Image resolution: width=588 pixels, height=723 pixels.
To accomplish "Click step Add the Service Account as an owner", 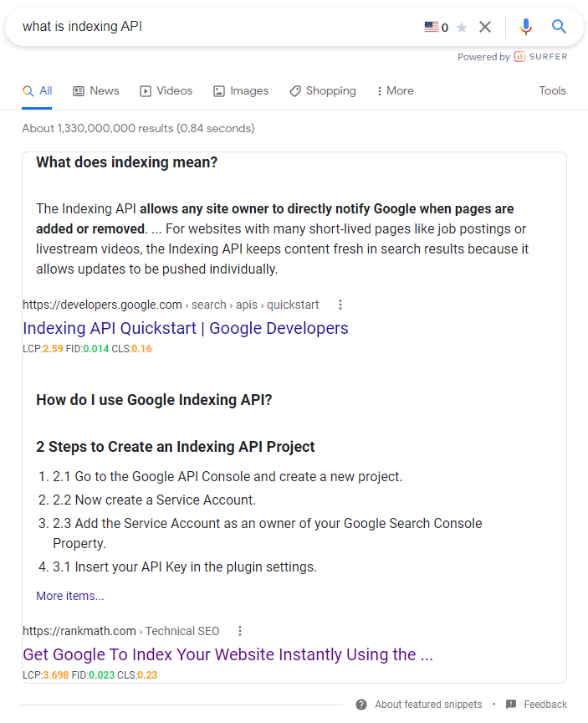I will (268, 533).
